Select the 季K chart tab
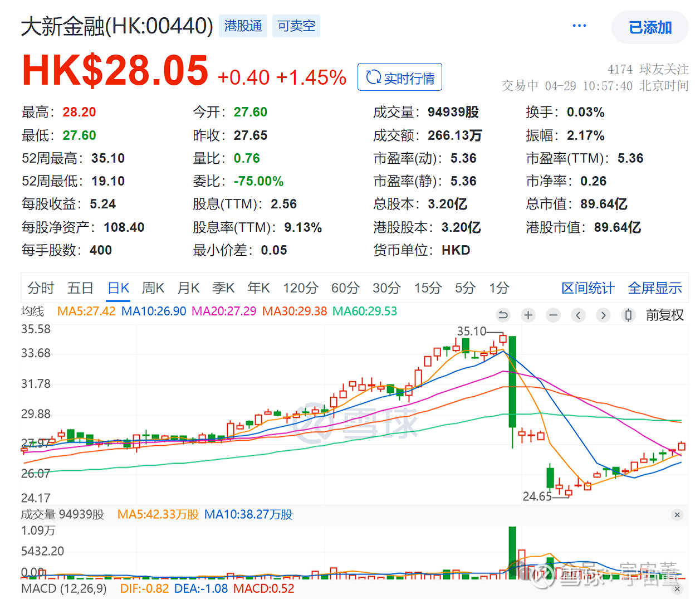700x599 pixels. (x=223, y=288)
